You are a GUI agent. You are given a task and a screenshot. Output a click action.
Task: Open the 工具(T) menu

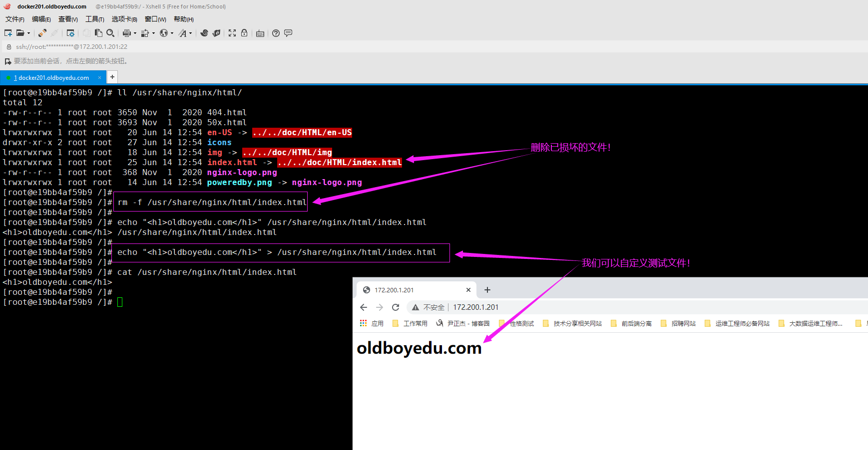95,19
